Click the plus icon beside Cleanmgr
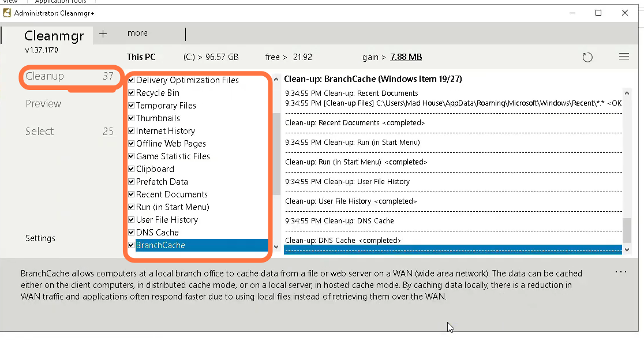Image resolution: width=644 pixels, height=352 pixels. point(103,34)
